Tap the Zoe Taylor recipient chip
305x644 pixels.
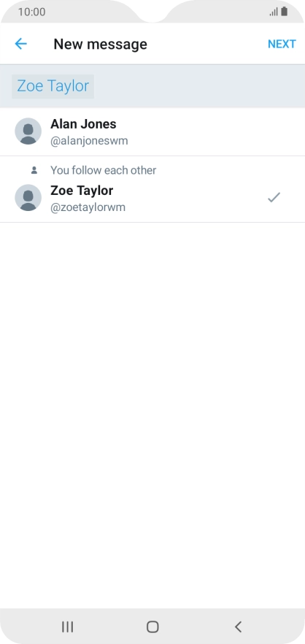click(x=53, y=86)
